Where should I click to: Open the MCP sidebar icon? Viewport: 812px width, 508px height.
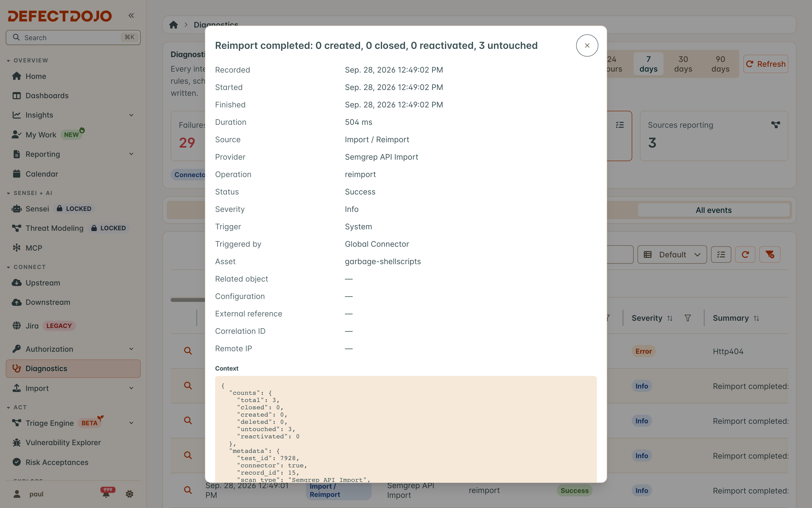coord(16,248)
